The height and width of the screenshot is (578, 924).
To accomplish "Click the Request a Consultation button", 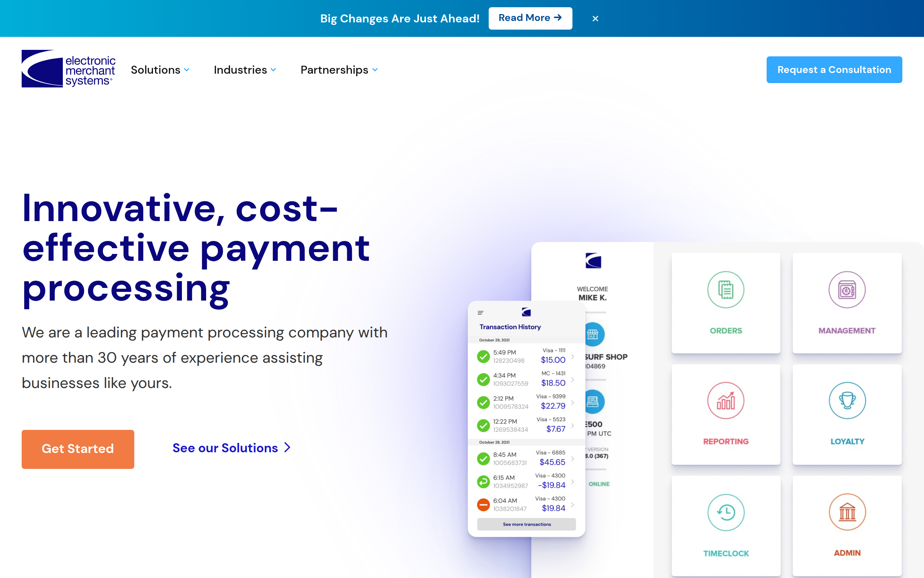I will 834,70.
